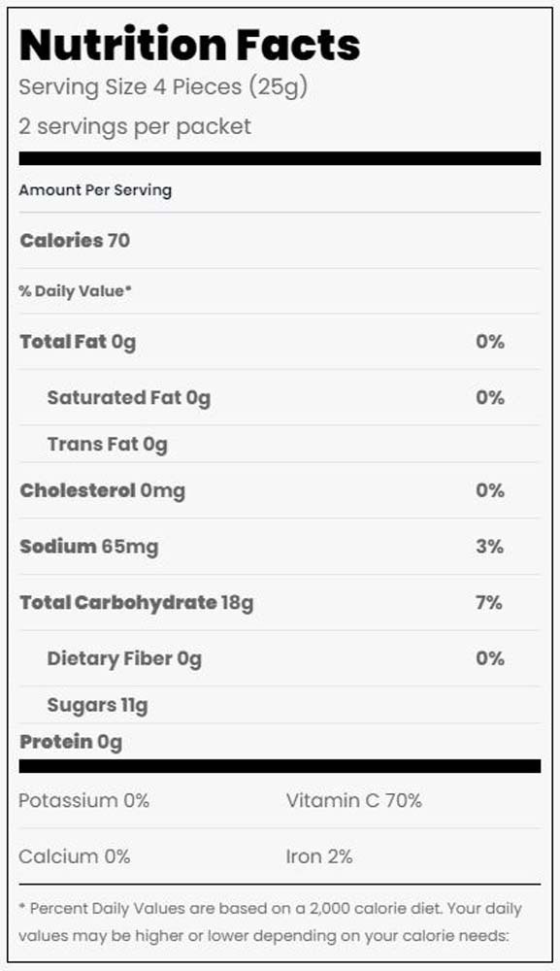Select the Saturated Fat 0g entry
Viewport: 560px width, 971px height.
pos(129,397)
